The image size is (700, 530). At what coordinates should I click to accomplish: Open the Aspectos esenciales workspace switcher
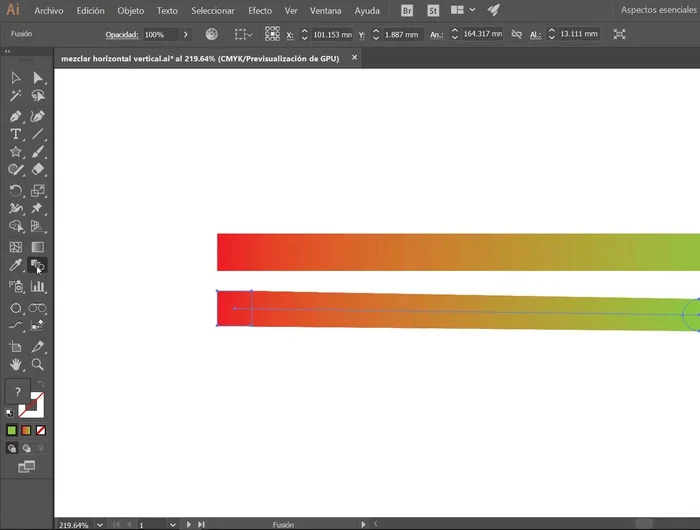[658, 10]
